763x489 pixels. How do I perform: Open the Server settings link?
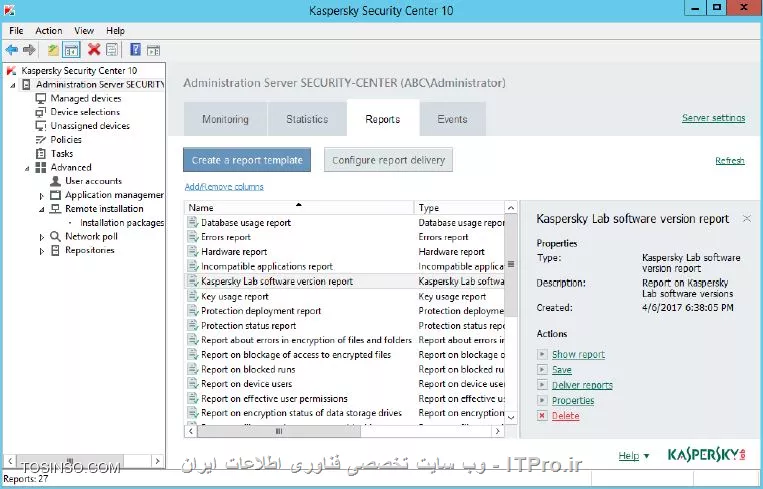pyautogui.click(x=713, y=118)
